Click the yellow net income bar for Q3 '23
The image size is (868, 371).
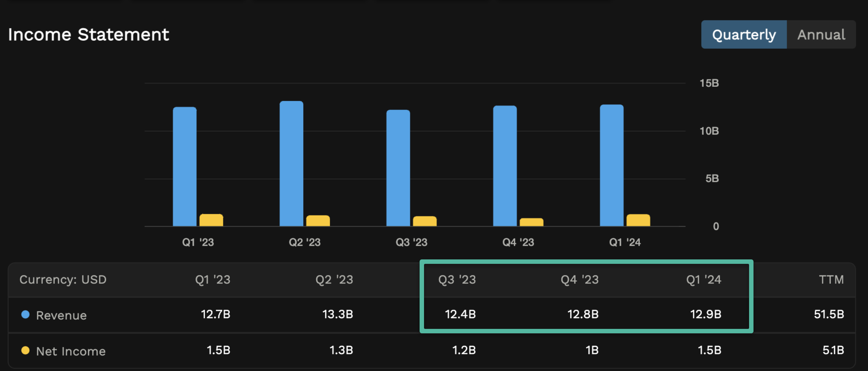[x=424, y=221]
